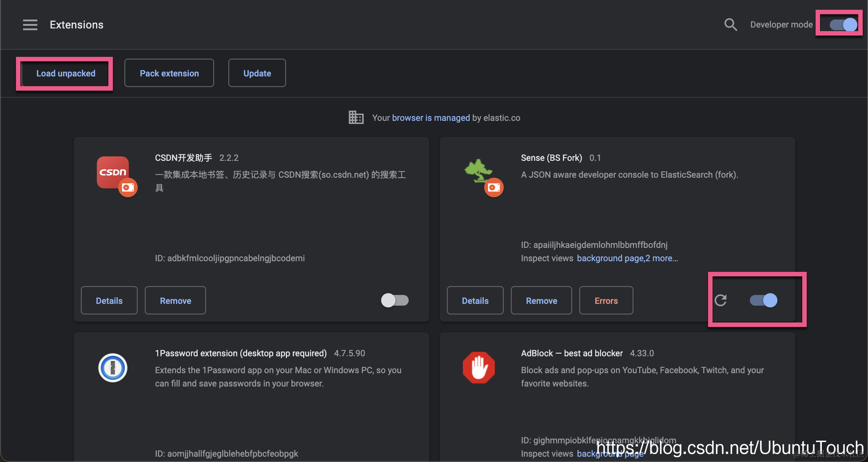Open Details for Sense (BS Fork)
Viewport: 868px width, 462px height.
point(475,301)
